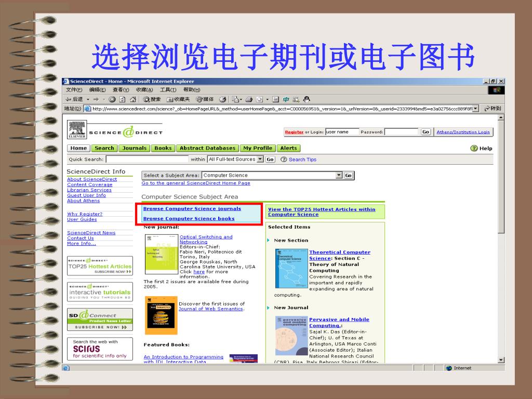Viewport: 532px width, 399px height.
Task: Click the Elsevier tree logo
Action: pos(77,129)
